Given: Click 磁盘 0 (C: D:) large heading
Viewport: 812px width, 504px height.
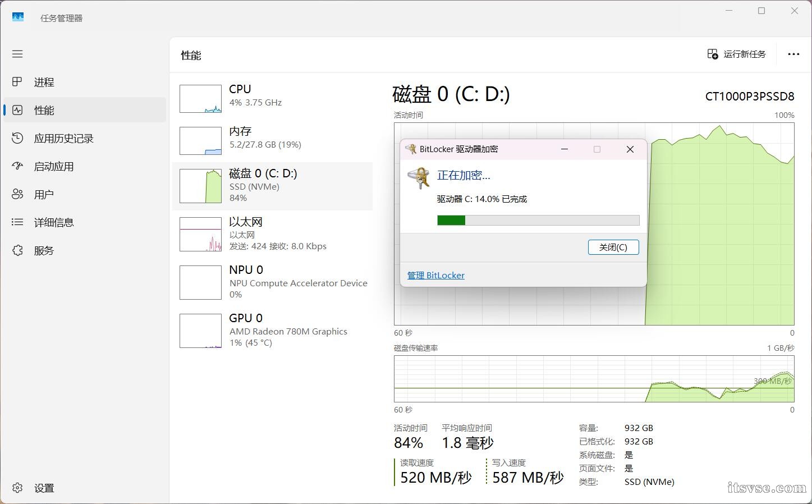Looking at the screenshot, I should (x=451, y=94).
